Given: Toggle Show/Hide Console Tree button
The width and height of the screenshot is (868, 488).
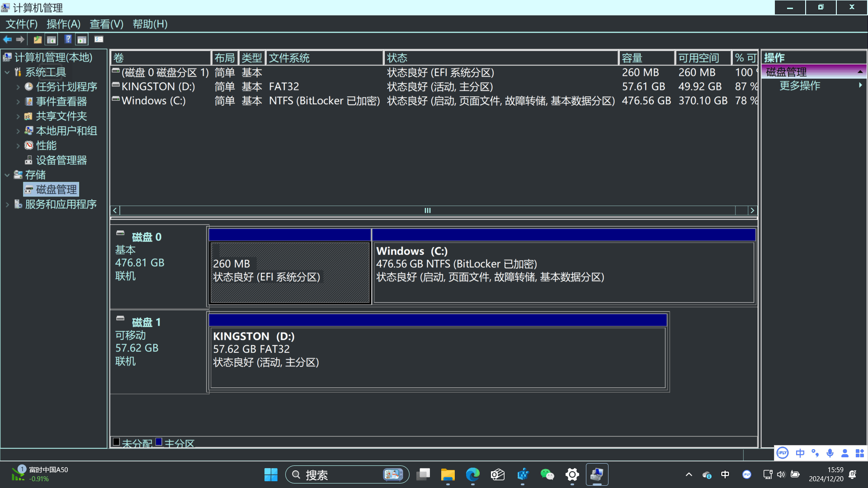Looking at the screenshot, I should (x=52, y=40).
